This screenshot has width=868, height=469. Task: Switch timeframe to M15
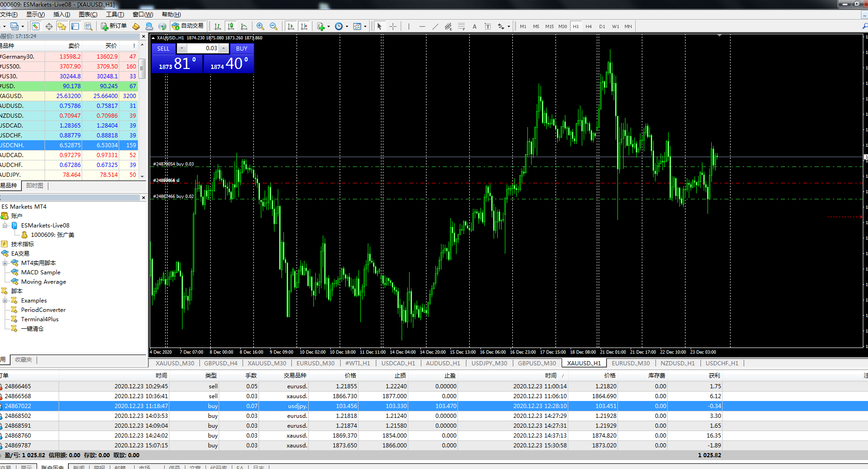(x=549, y=26)
